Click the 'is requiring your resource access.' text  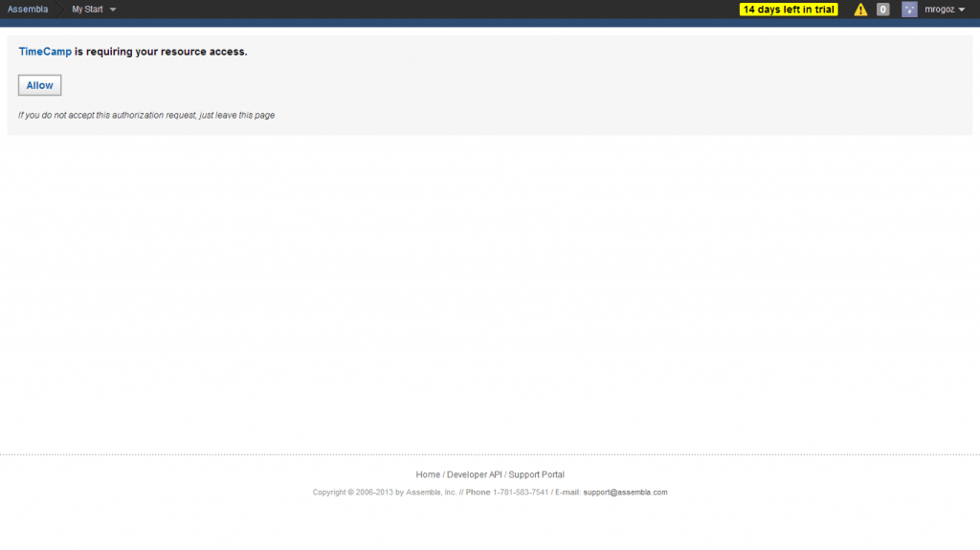point(161,52)
